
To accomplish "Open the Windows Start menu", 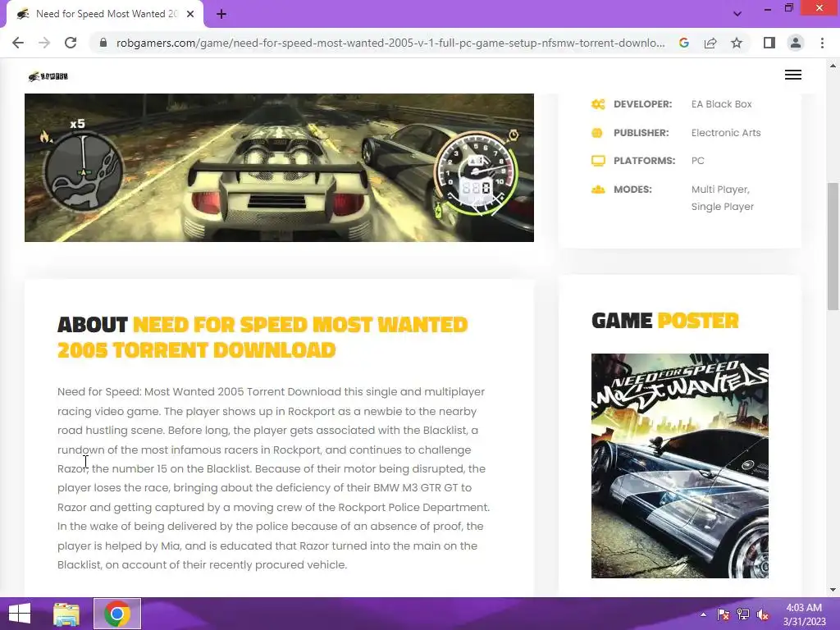I will [20, 614].
